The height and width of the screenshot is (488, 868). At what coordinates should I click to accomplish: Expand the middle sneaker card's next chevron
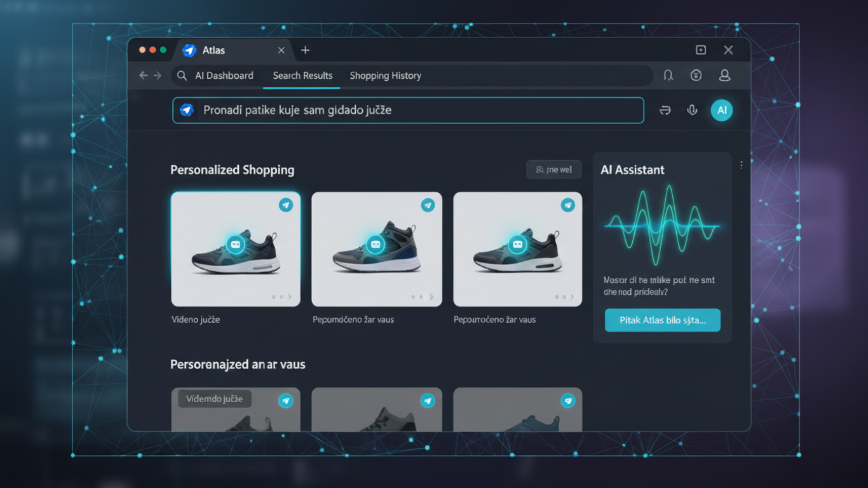coord(432,297)
